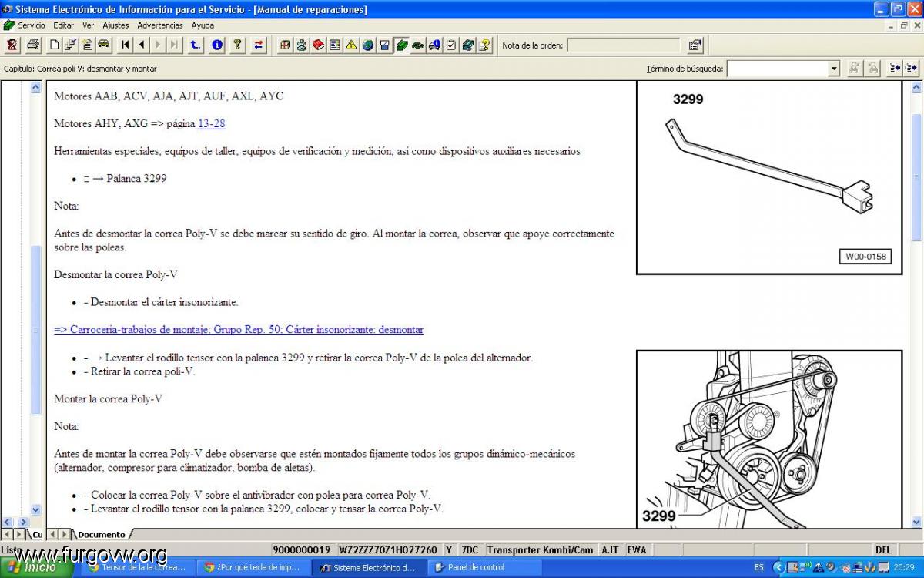
Task: Click the 'AJT' engine code status cell
Action: [x=610, y=550]
